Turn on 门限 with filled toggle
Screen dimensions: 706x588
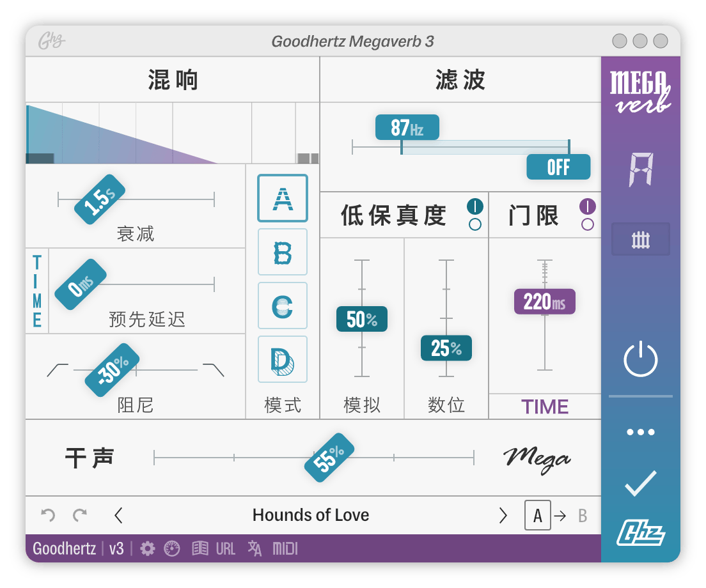point(587,206)
